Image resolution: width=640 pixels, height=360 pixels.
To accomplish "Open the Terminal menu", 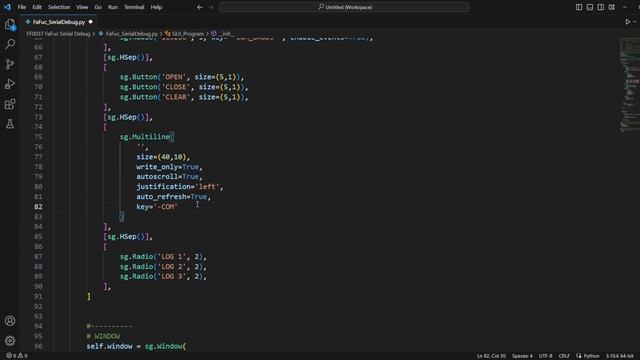I will [134, 7].
